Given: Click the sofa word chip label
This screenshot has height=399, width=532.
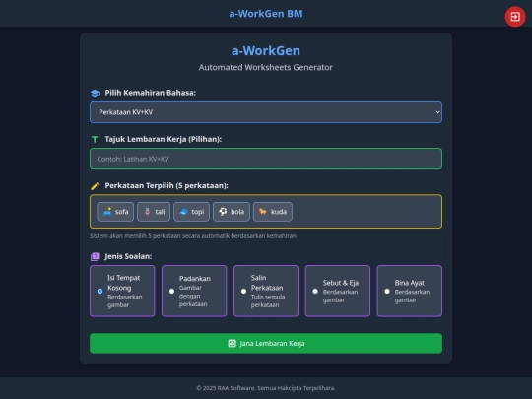Looking at the screenshot, I should [122, 212].
